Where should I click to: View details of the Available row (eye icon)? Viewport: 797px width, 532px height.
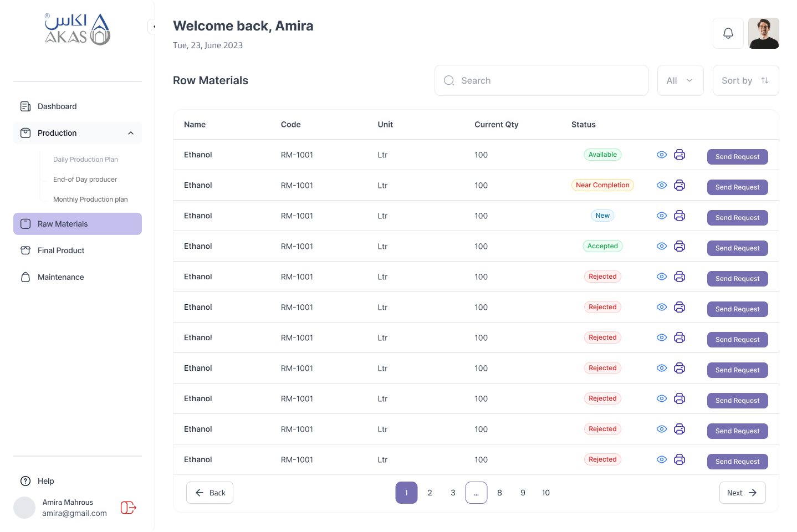coord(662,155)
